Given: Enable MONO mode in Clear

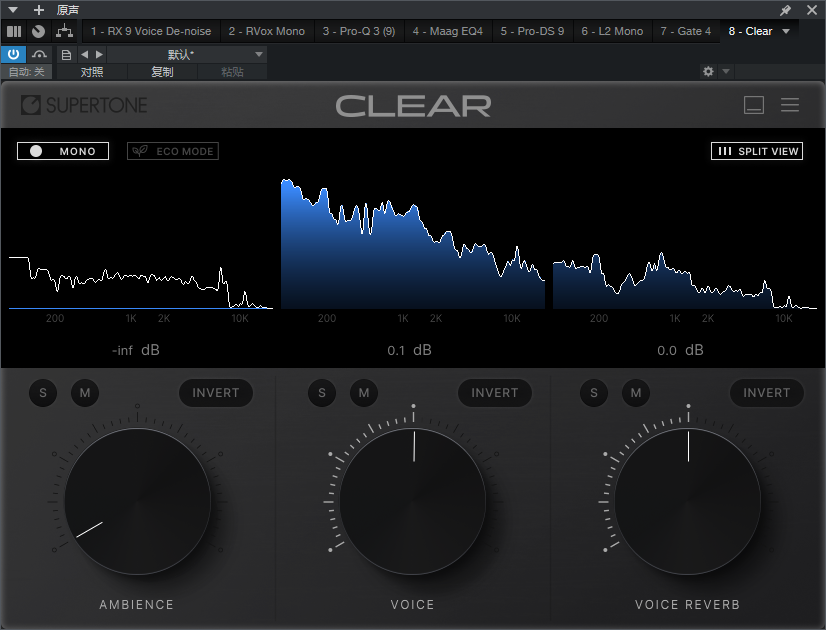Looking at the screenshot, I should pyautogui.click(x=62, y=151).
